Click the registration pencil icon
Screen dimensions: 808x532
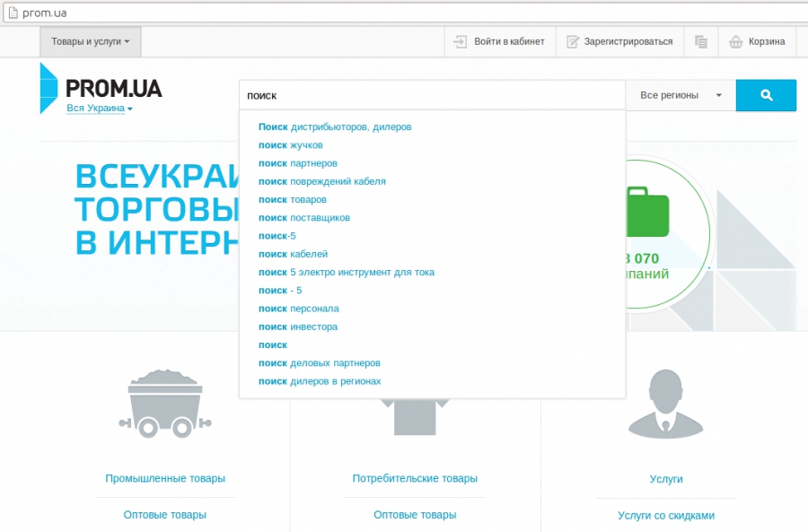click(573, 41)
